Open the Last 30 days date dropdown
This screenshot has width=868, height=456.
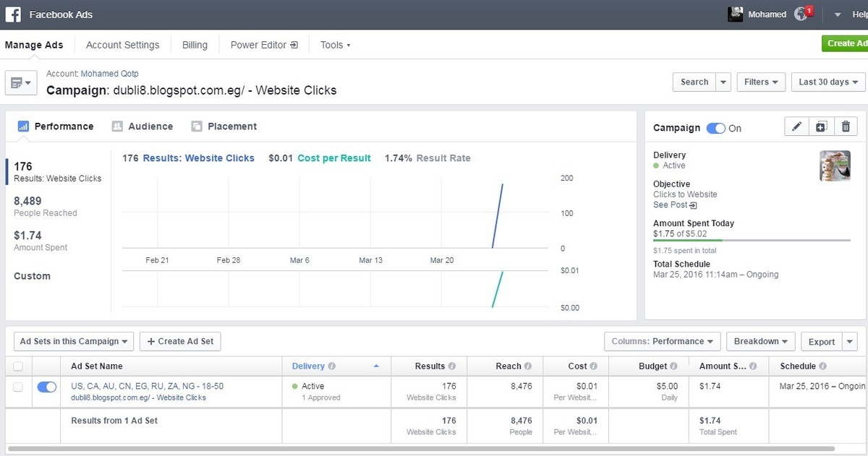tap(828, 82)
